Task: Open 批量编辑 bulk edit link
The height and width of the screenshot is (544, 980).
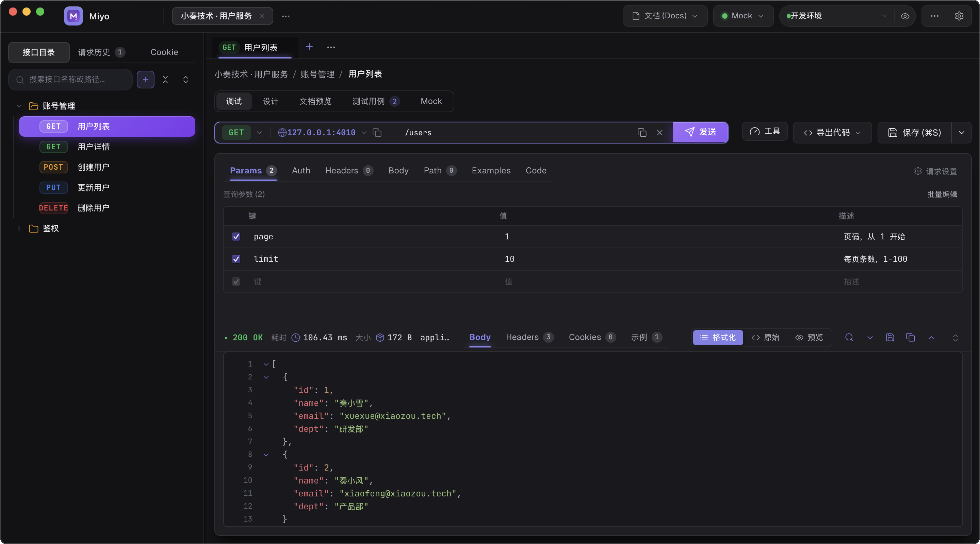Action: [x=942, y=194]
